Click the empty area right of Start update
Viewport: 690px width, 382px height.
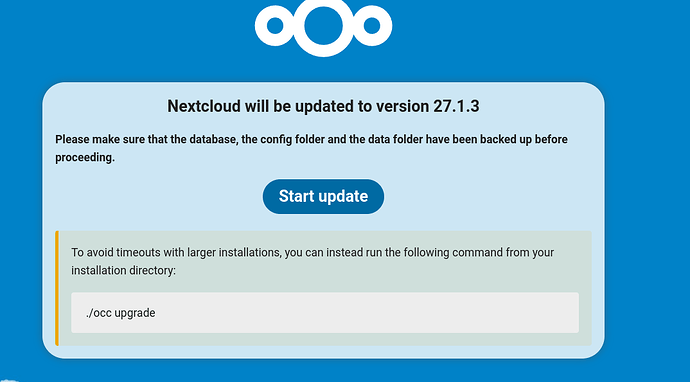pyautogui.click(x=484, y=196)
